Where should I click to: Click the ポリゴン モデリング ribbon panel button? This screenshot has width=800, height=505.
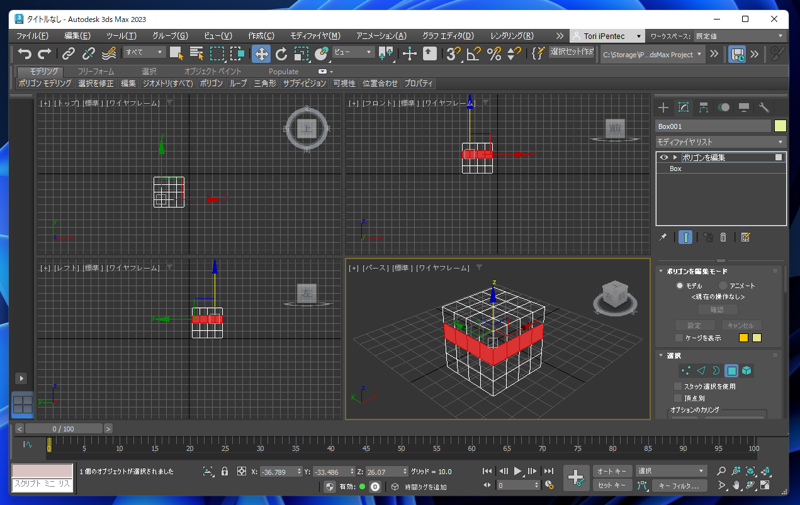click(45, 83)
